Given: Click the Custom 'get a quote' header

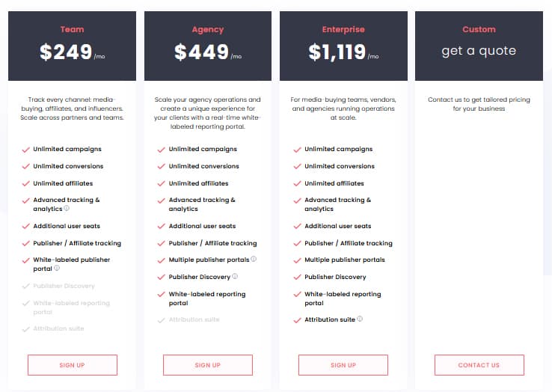Looking at the screenshot, I should (x=479, y=46).
